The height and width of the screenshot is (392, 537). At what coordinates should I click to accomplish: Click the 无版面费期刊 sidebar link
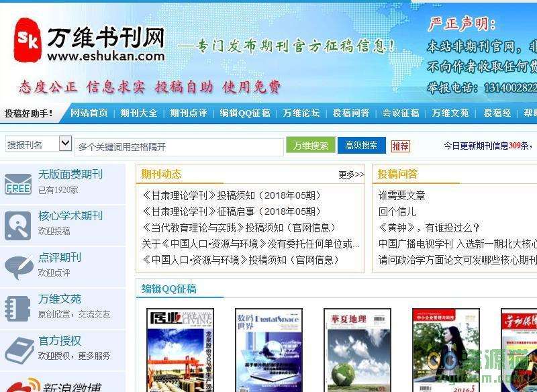pos(70,175)
